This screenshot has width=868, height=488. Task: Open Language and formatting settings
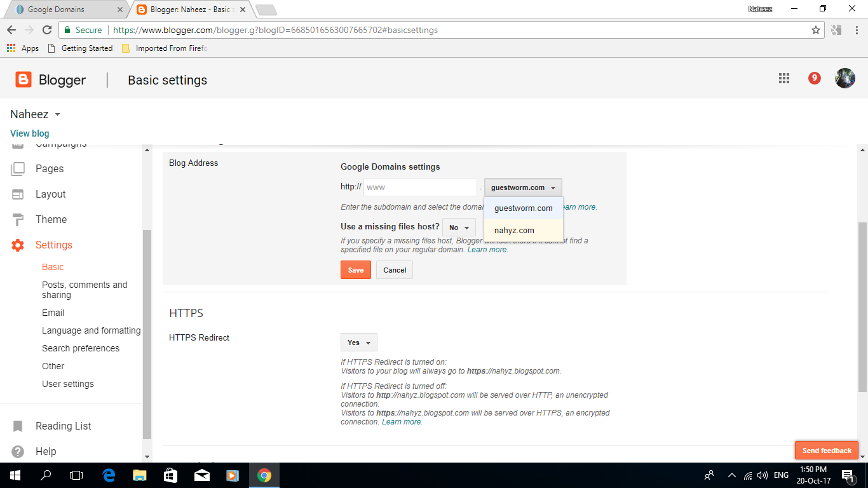[92, 330]
